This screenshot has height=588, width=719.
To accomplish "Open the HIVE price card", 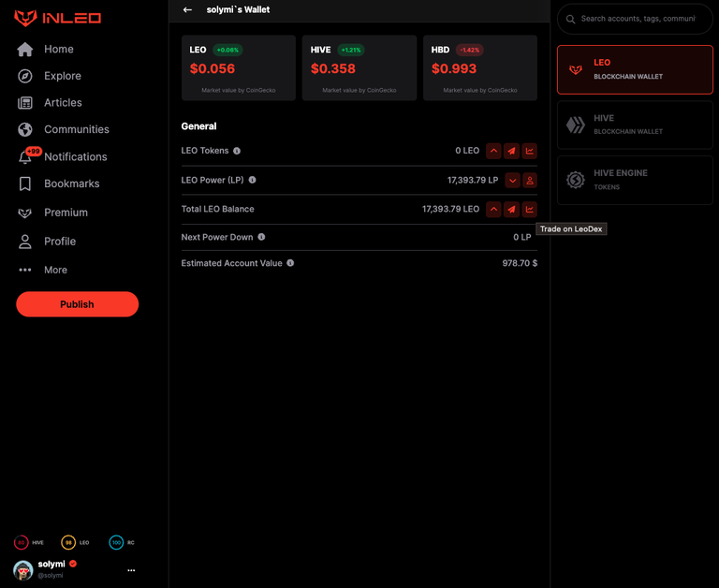I will [x=359, y=67].
